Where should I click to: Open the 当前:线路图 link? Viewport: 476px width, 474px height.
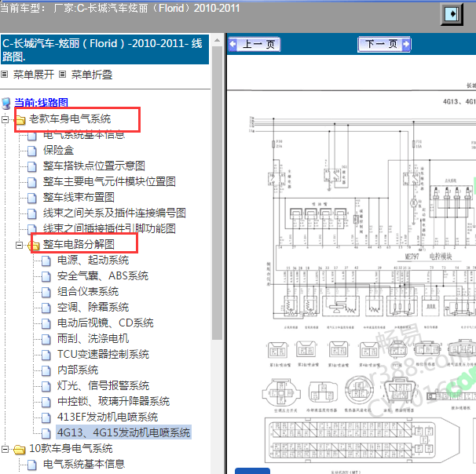click(x=42, y=103)
